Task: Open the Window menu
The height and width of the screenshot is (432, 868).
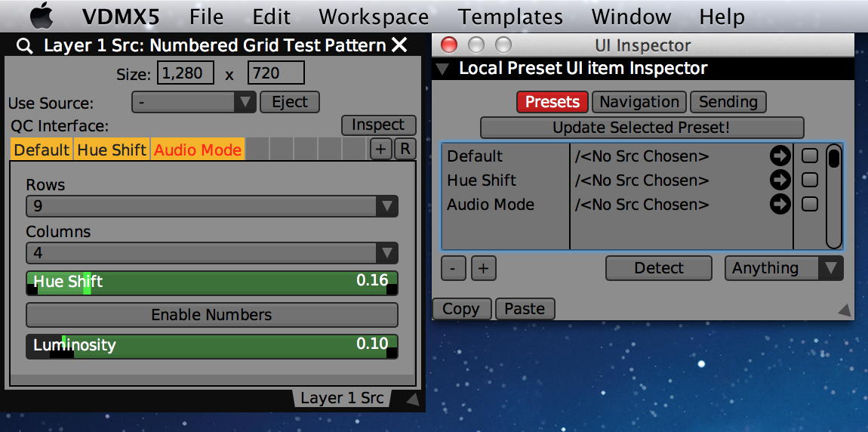Action: [631, 17]
